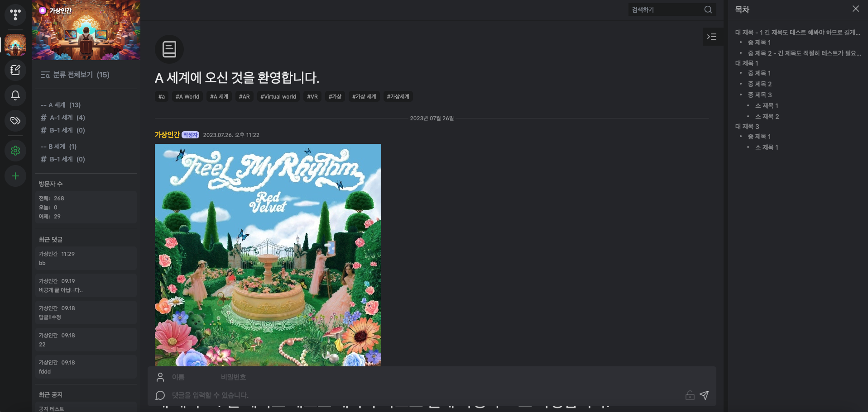Click the green plus add icon
The image size is (868, 412).
click(15, 176)
